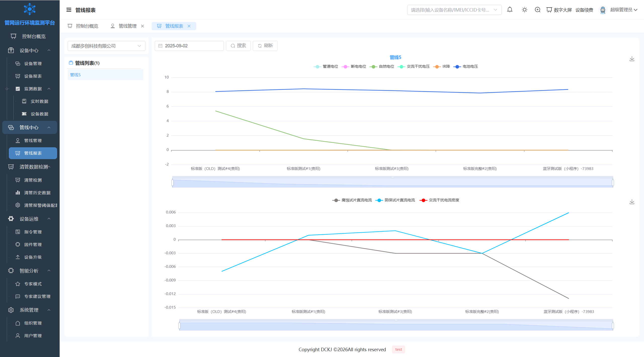Screen dimensions: 644x357
Task: Click the zoom magnifier icon in header
Action: (538, 10)
